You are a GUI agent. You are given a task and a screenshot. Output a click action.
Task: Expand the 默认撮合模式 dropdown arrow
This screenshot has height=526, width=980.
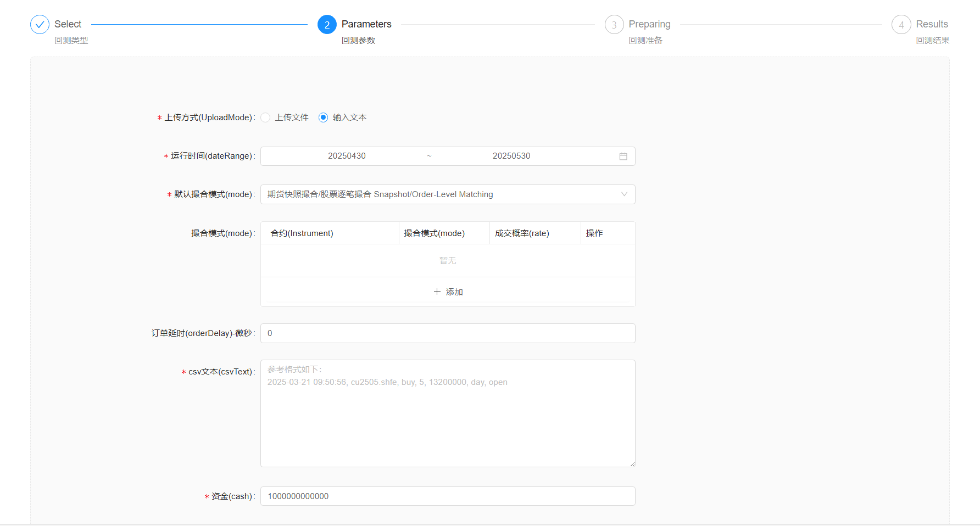tap(624, 194)
